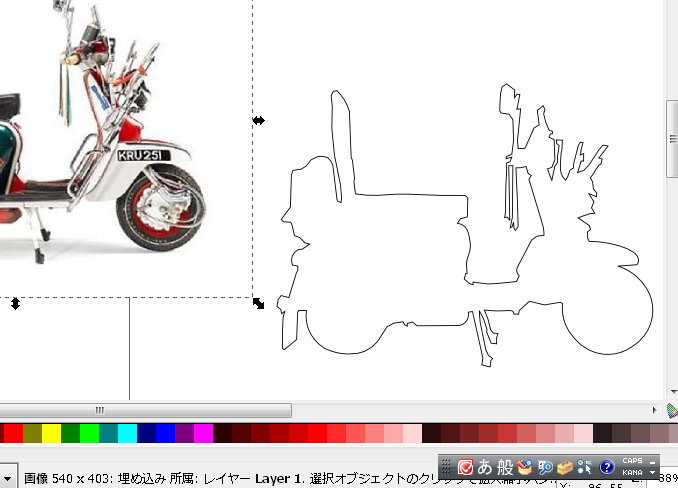
Task: Pick the bright lime green palette swatch
Action: pyautogui.click(x=90, y=434)
